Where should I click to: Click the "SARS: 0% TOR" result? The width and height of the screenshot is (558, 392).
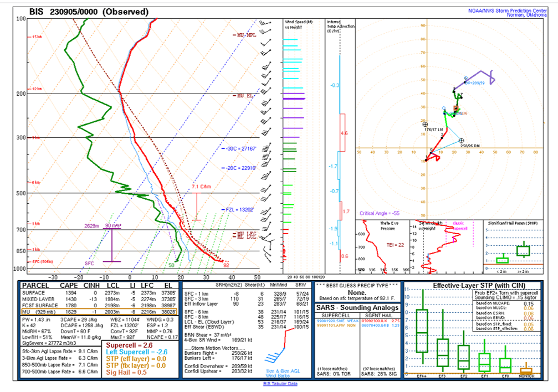334,374
